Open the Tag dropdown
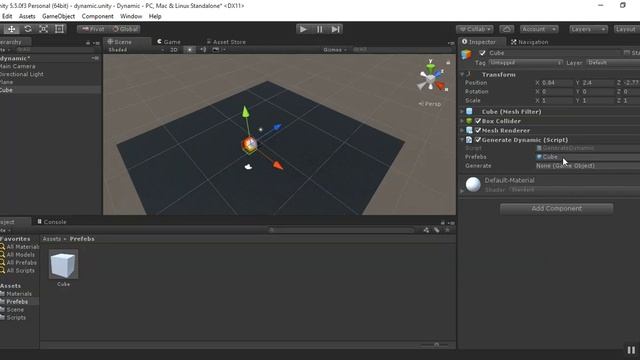The height and width of the screenshot is (360, 640). 526,62
